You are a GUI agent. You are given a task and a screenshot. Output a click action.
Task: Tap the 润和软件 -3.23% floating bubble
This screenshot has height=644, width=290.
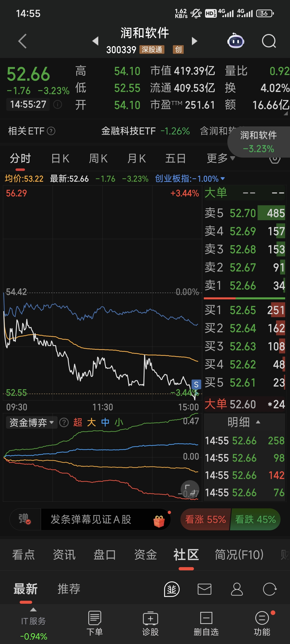258,142
